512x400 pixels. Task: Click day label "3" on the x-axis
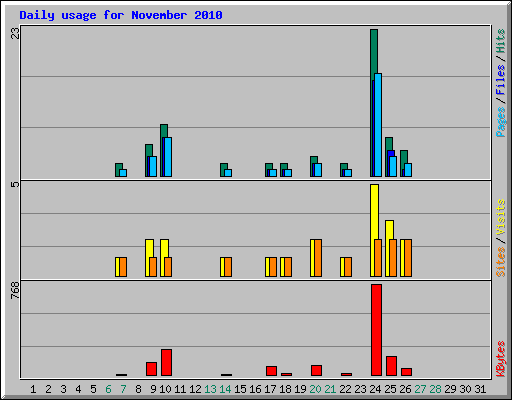point(63,389)
